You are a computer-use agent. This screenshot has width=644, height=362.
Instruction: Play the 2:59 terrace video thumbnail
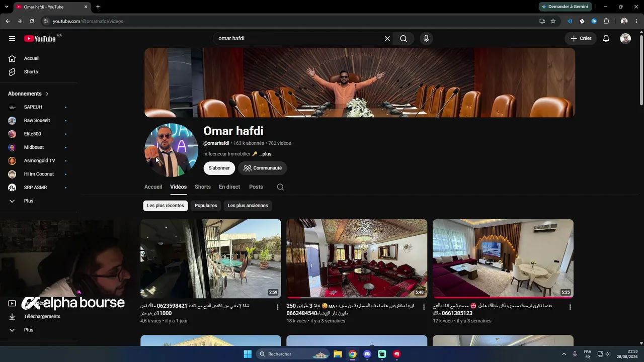[x=211, y=258]
